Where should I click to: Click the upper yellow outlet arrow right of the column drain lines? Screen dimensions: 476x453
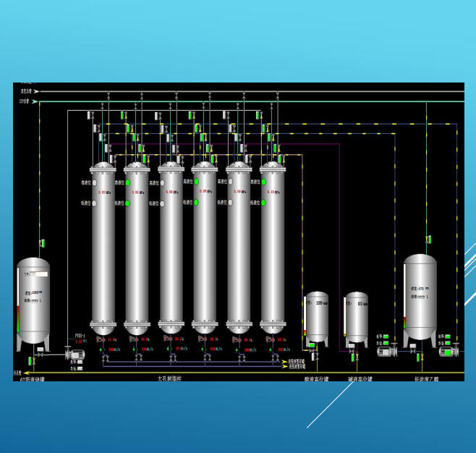285,362
